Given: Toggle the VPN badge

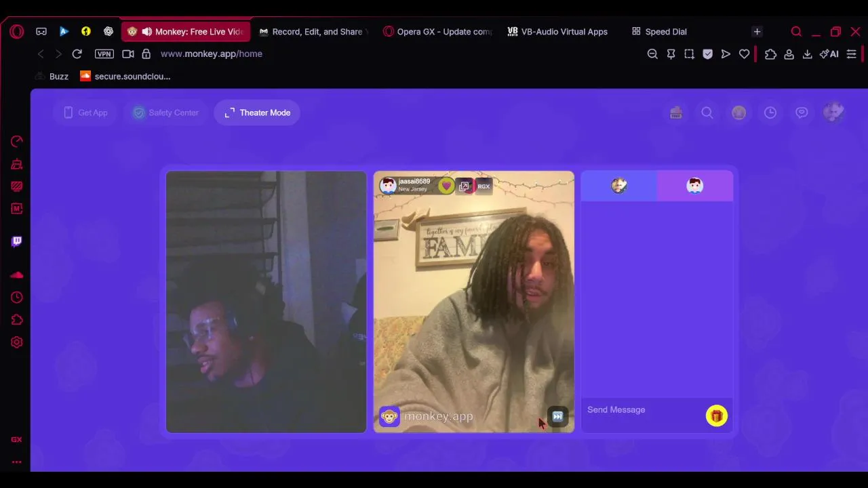Looking at the screenshot, I should pyautogui.click(x=104, y=54).
